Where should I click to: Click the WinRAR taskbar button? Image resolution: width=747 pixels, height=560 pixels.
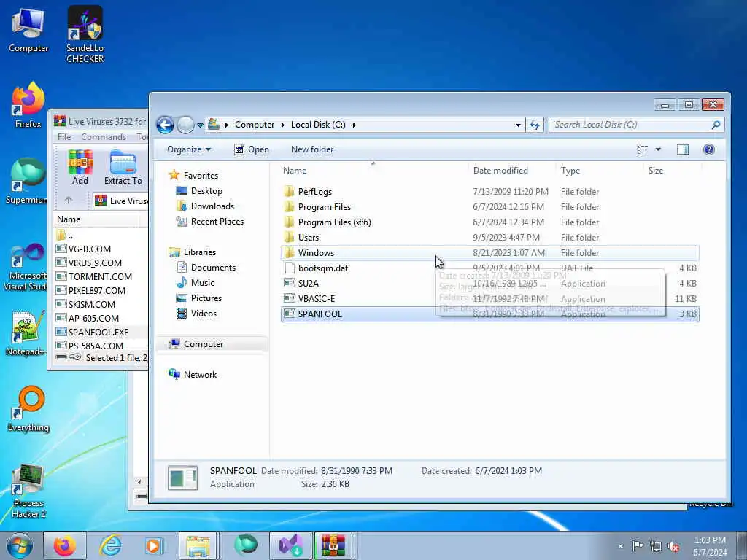point(333,545)
